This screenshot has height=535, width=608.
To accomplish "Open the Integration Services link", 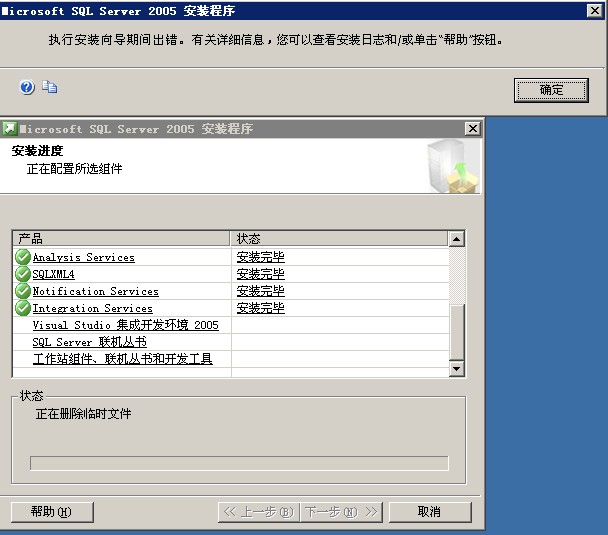I will [x=93, y=309].
